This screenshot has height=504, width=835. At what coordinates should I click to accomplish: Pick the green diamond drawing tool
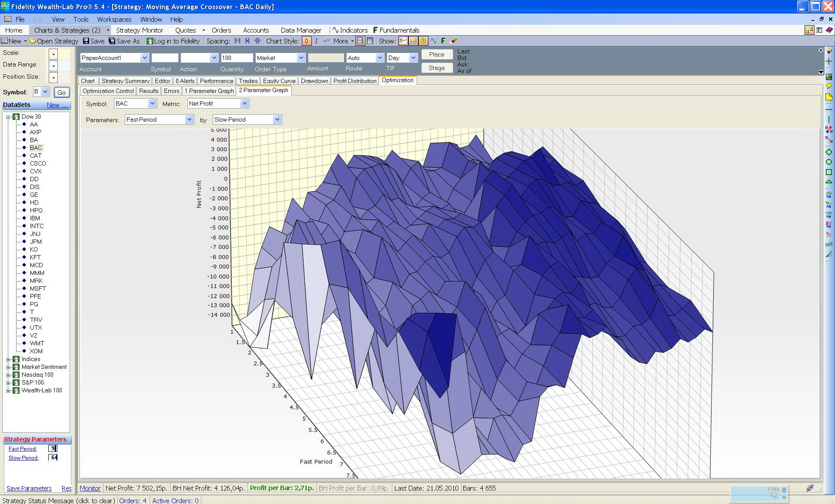[x=829, y=152]
